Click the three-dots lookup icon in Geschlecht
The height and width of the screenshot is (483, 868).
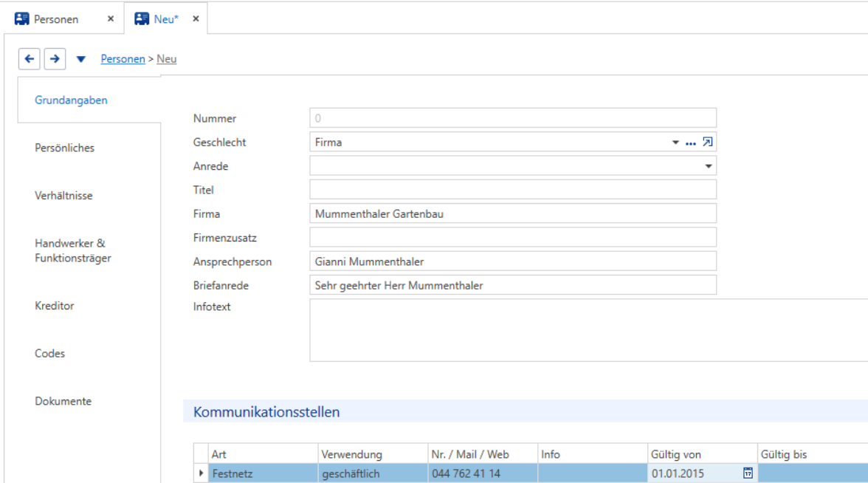(690, 143)
